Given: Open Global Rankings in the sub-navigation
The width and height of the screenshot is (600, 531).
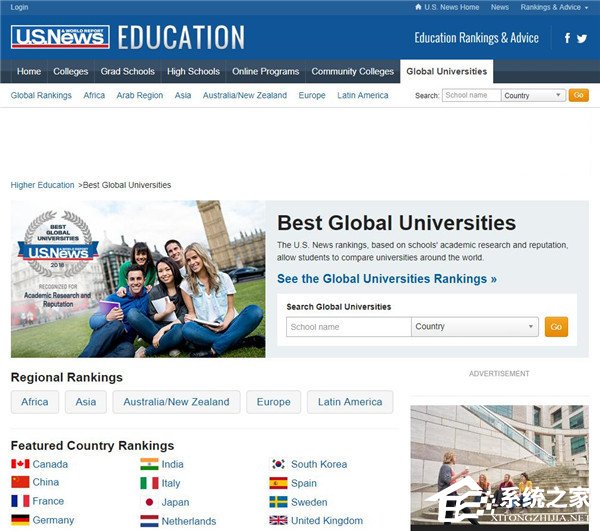Looking at the screenshot, I should coord(41,95).
